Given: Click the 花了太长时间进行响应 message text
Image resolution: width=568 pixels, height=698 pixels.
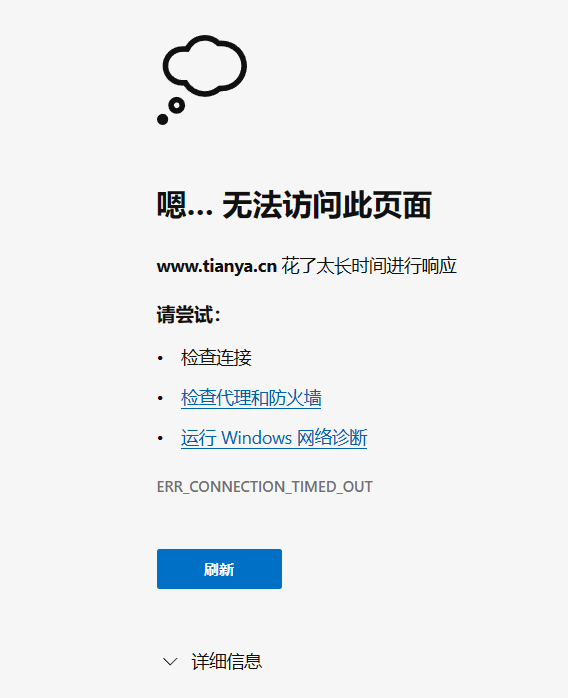Looking at the screenshot, I should [369, 266].
